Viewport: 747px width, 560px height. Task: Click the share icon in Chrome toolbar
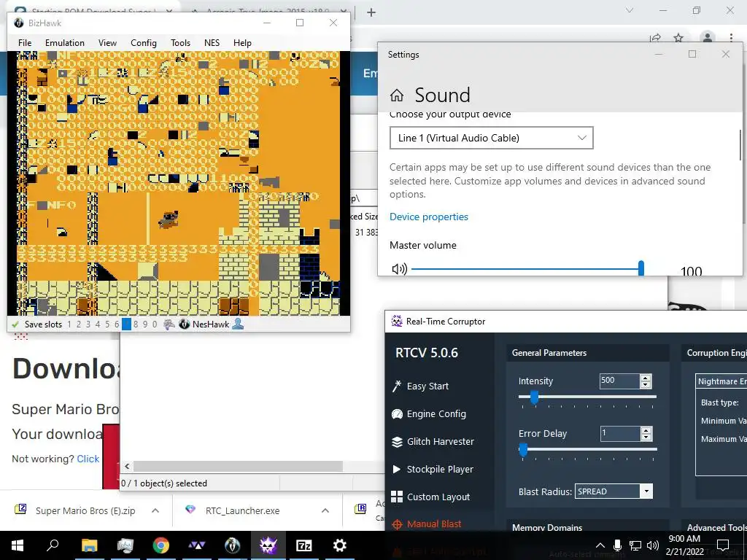click(x=656, y=38)
